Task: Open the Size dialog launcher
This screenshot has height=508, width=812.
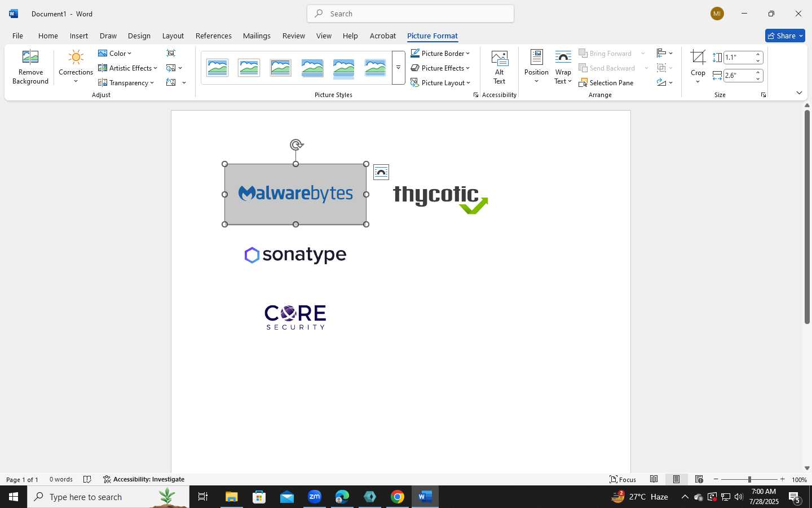Action: (x=764, y=95)
